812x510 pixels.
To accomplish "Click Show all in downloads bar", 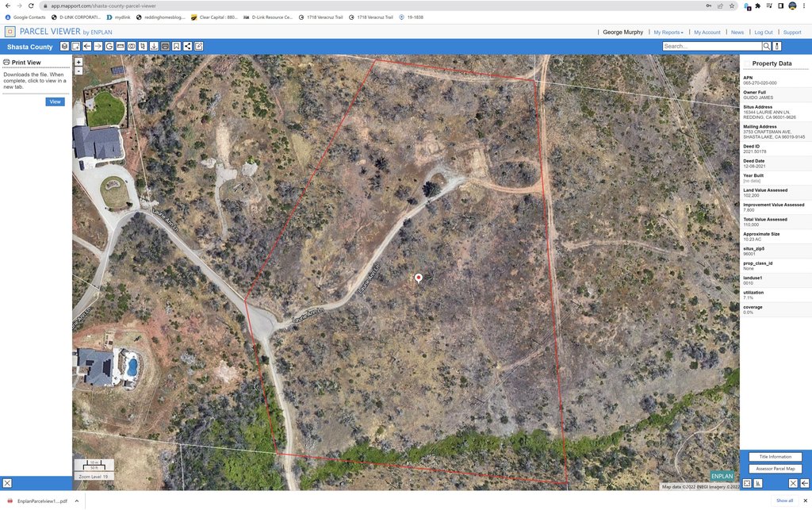I will click(x=784, y=500).
